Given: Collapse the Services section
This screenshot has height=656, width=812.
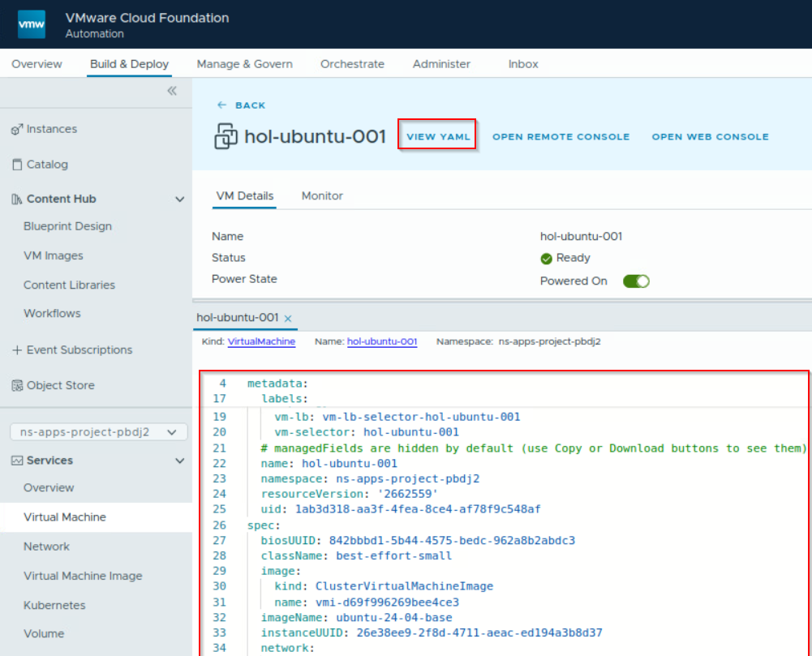Looking at the screenshot, I should (x=179, y=461).
